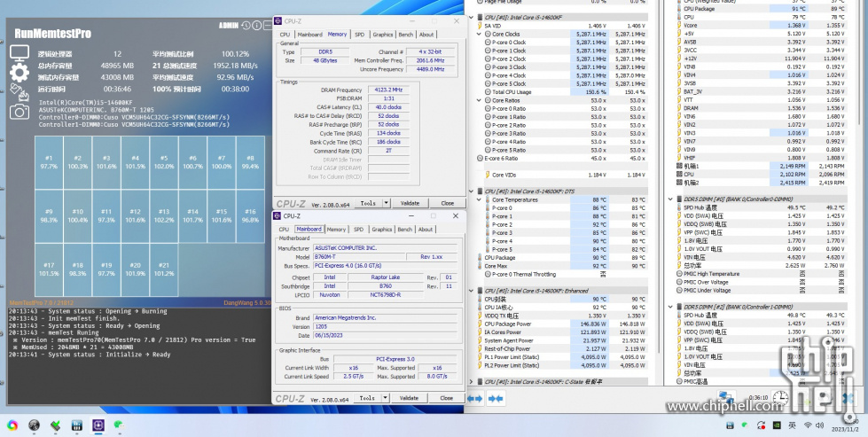The image size is (868, 437).
Task: Click Close button in CPU-Z Mainboard window
Action: (447, 398)
